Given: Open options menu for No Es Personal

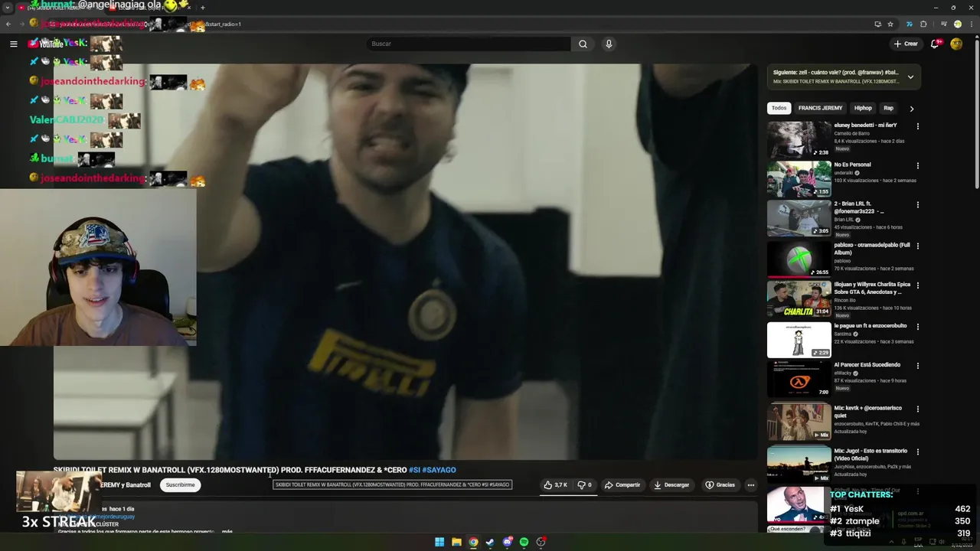Looking at the screenshot, I should (x=917, y=165).
